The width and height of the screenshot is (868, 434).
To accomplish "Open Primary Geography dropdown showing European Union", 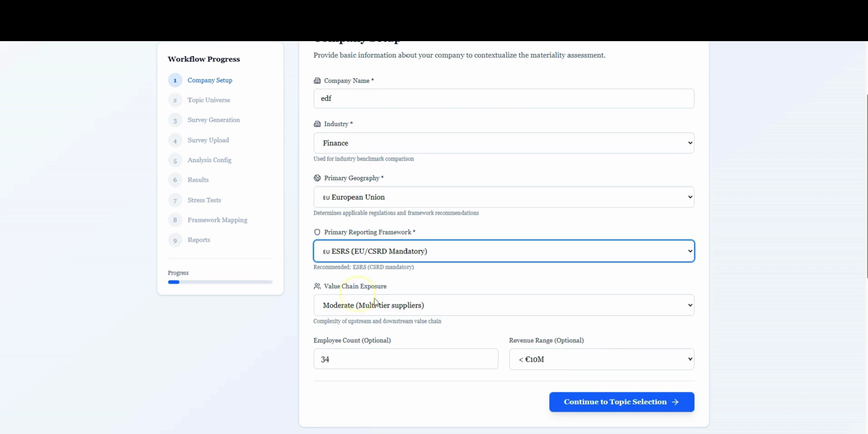I will coord(504,197).
